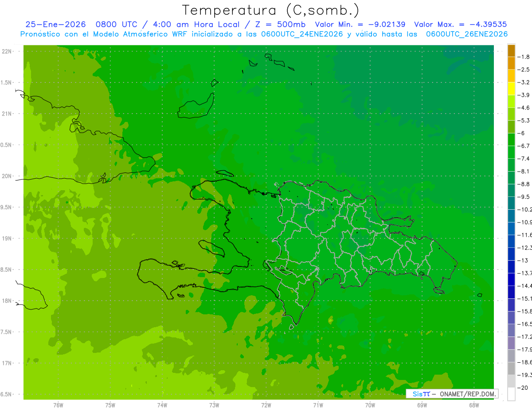Click the "73W" longitude label
532x411 pixels.
click(x=214, y=405)
